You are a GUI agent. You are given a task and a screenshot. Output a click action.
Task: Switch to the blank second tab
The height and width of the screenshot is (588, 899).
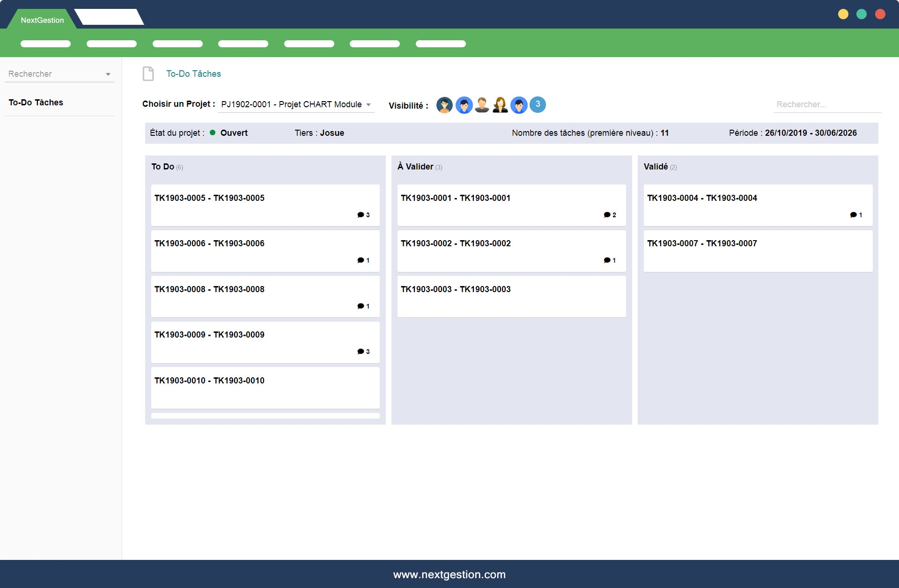click(x=109, y=17)
